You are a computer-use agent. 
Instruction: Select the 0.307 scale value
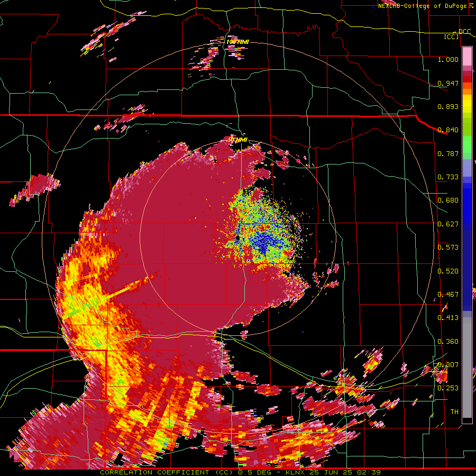tap(448, 365)
